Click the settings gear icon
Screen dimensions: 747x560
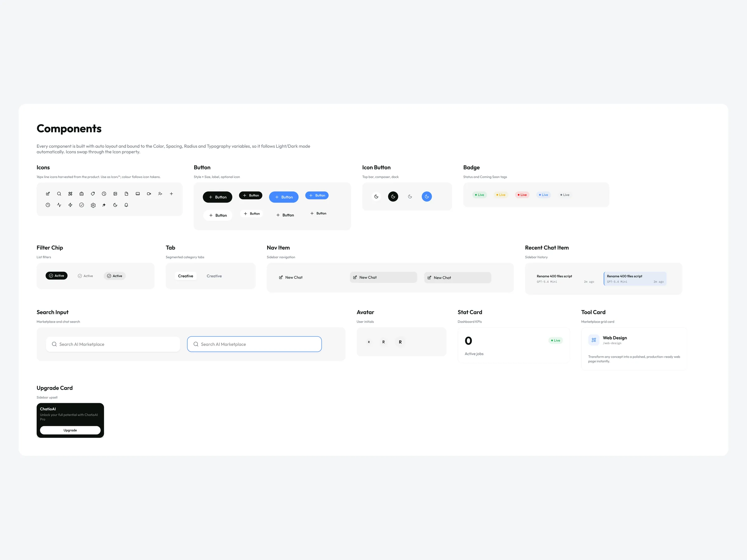(x=93, y=205)
